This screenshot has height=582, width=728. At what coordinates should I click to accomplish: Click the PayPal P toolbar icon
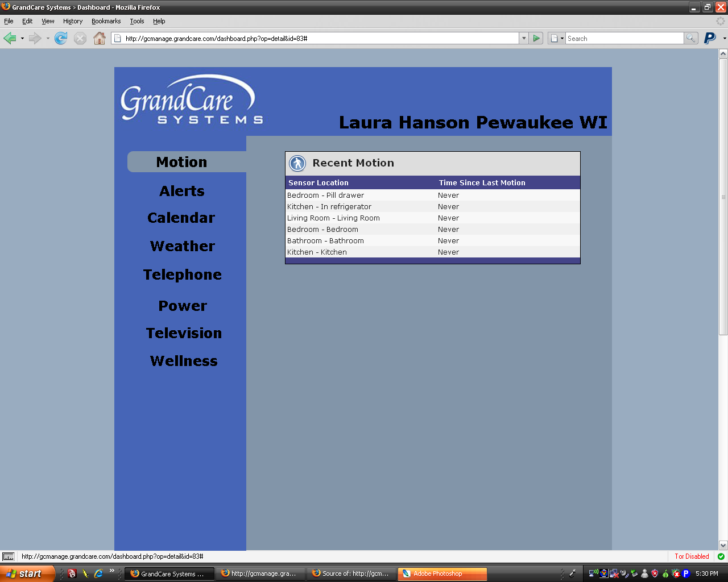coord(710,38)
